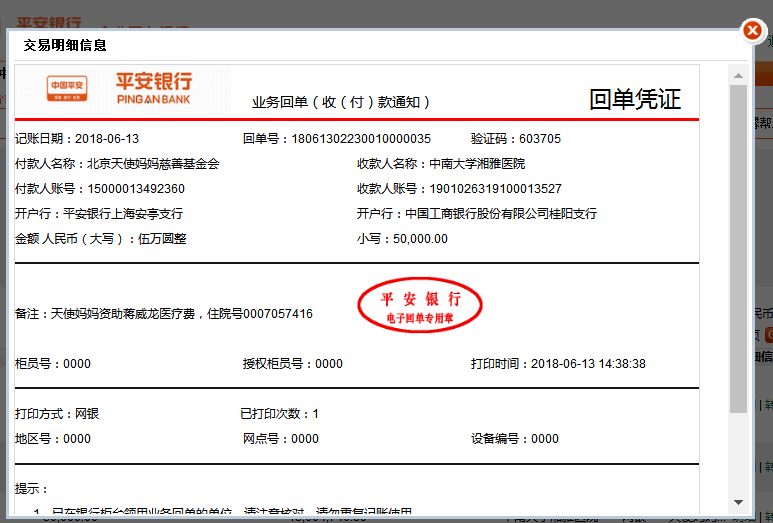The width and height of the screenshot is (773, 523).
Task: Click the numeric amount 50,000.00
Action: (421, 239)
